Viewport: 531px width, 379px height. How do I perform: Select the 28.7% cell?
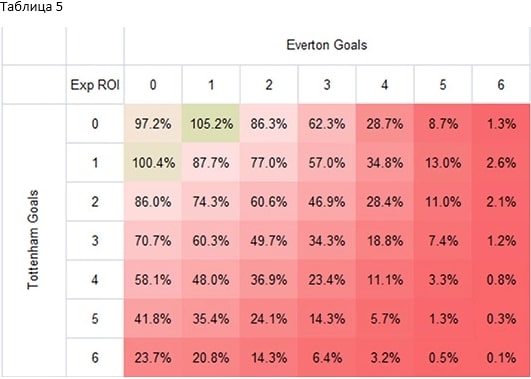385,124
